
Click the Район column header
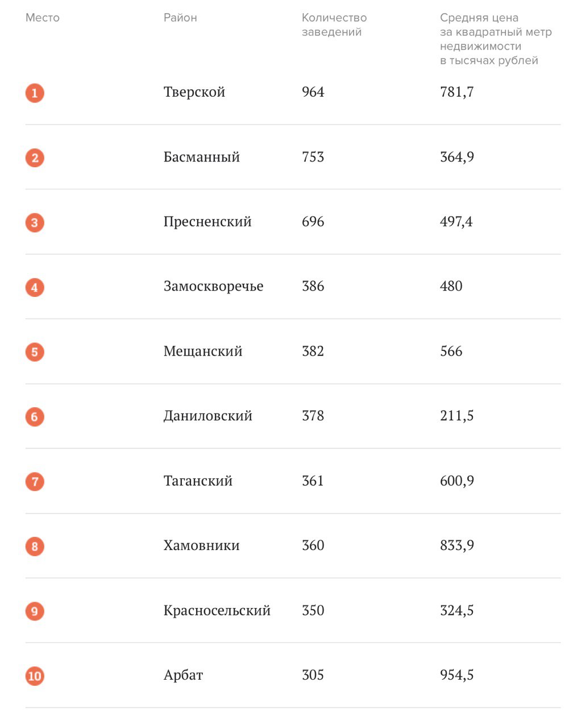pos(180,18)
